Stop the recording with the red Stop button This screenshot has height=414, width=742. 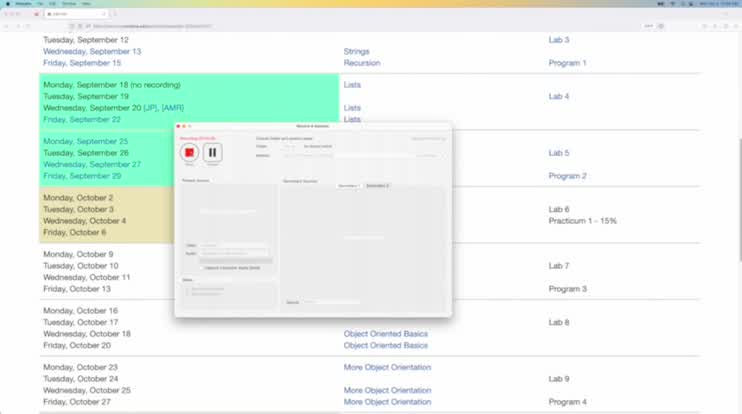(x=190, y=152)
